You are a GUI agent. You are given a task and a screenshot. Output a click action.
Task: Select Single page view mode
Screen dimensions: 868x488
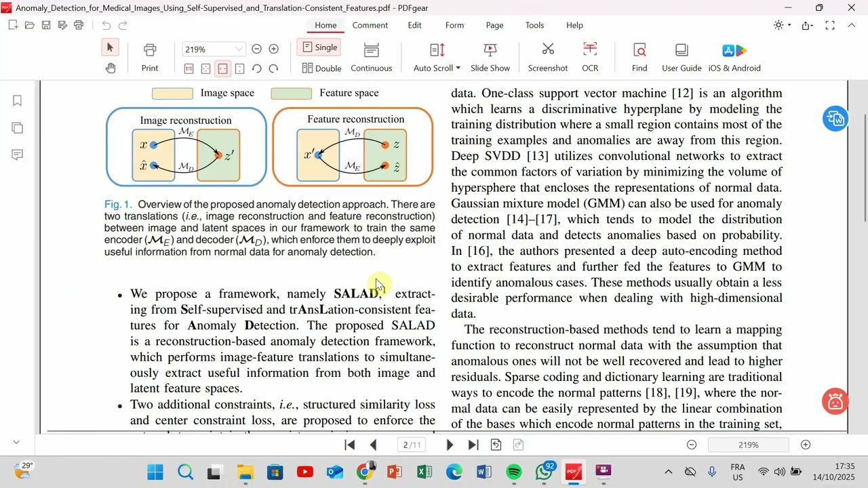pos(319,47)
